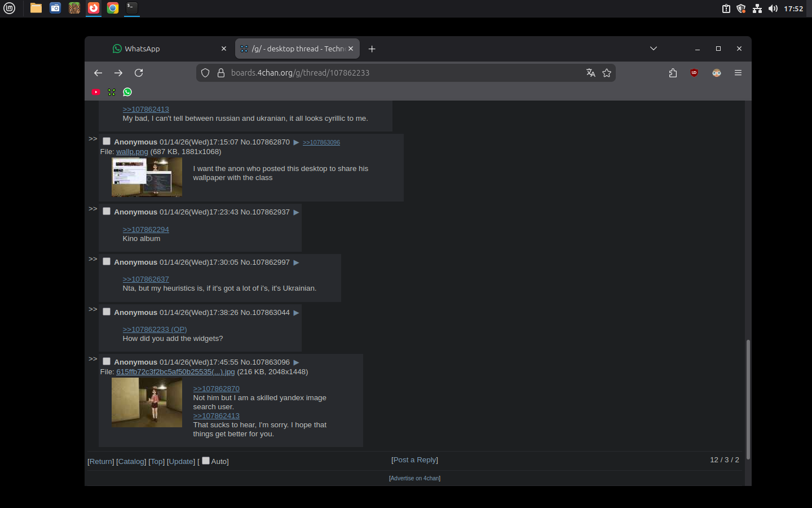Go back to the previous page
The width and height of the screenshot is (812, 508).
(x=98, y=73)
